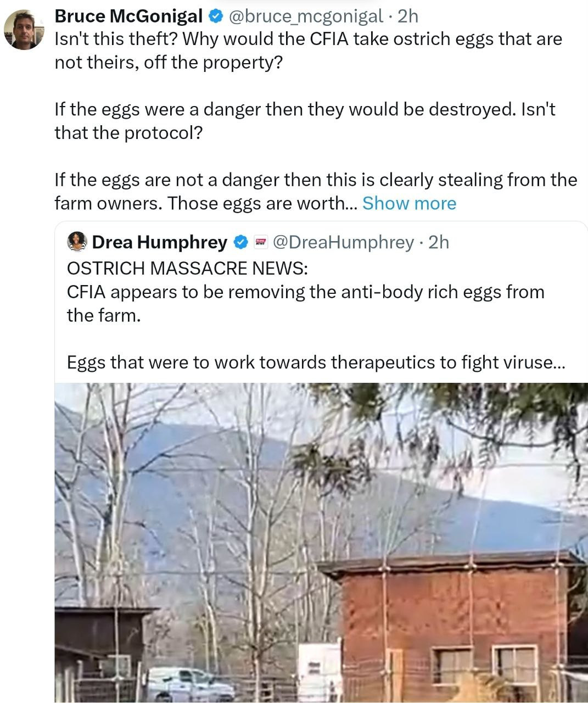This screenshot has width=588, height=703.
Task: Open the @DreaHumphrey handle link
Action: click(343, 242)
